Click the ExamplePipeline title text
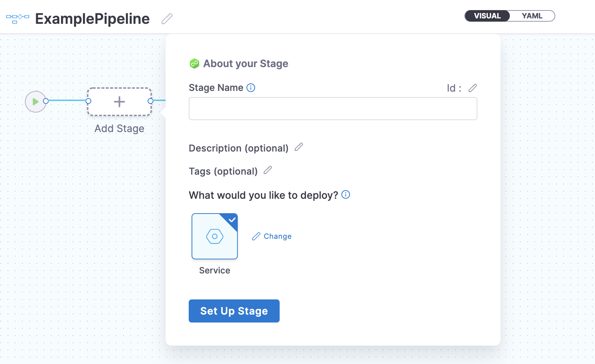The width and height of the screenshot is (595, 364). click(x=92, y=19)
